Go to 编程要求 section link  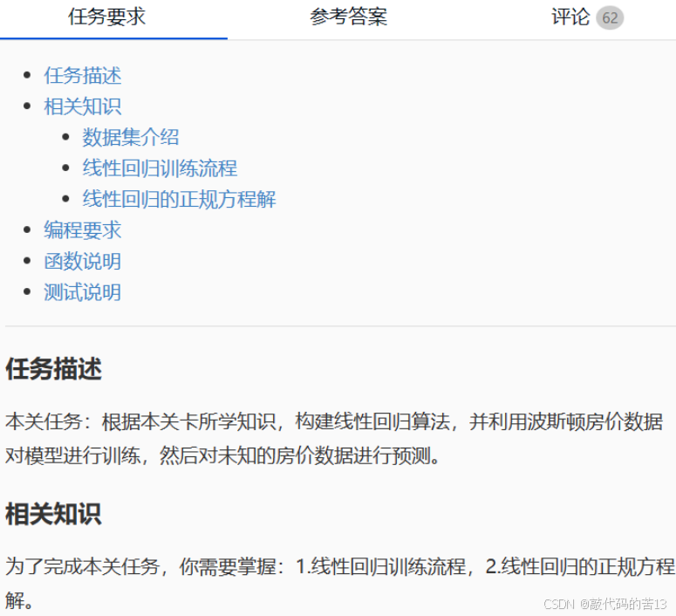(x=82, y=230)
